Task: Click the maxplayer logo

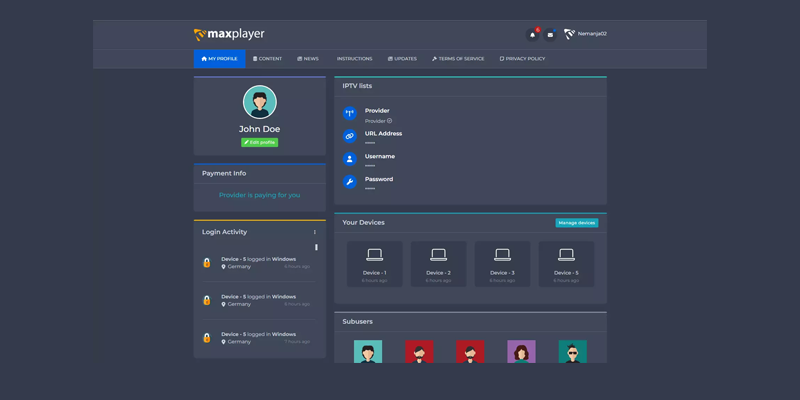Action: 229,35
